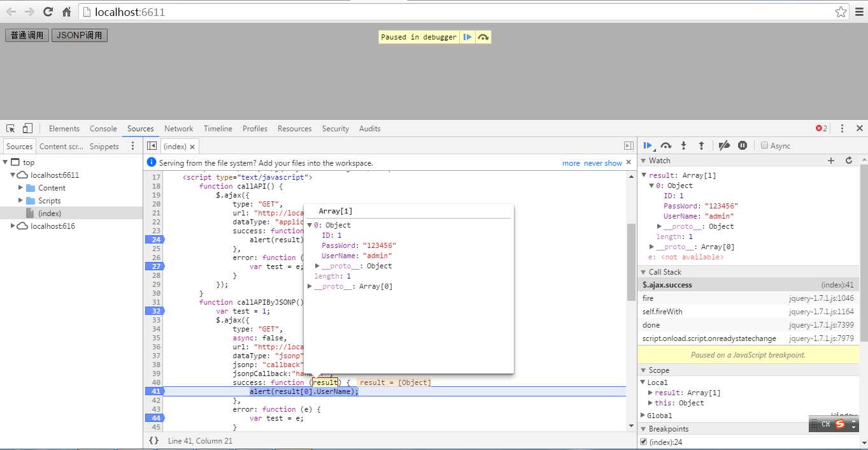868x450 pixels.
Task: Switch to the Timeline tab
Action: coord(218,128)
